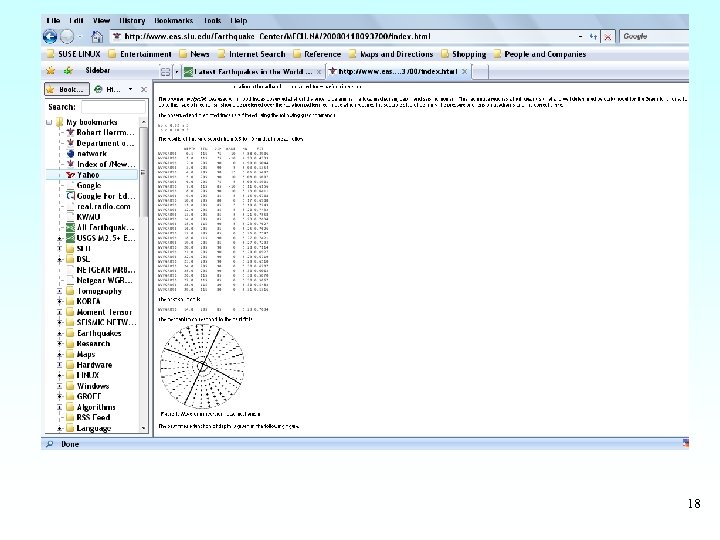Open the SUSE LINUX bookmarks folder
Screen dimensions: 720x540
click(75, 54)
